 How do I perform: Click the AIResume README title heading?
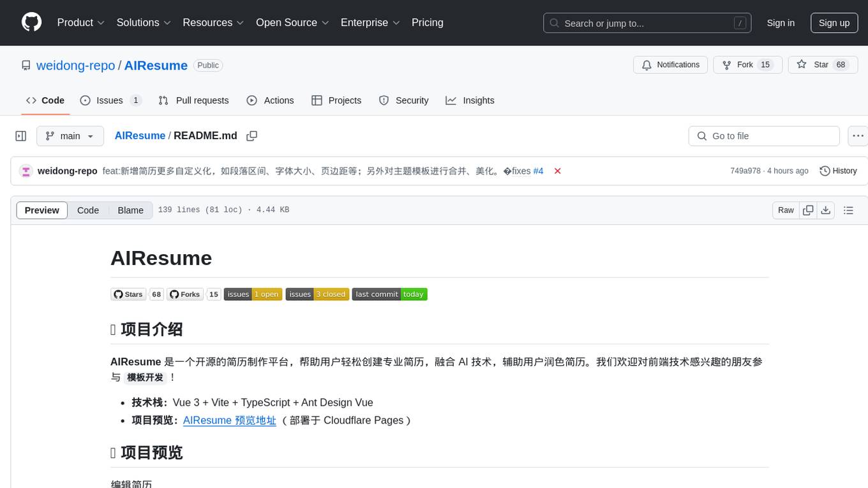(x=161, y=258)
